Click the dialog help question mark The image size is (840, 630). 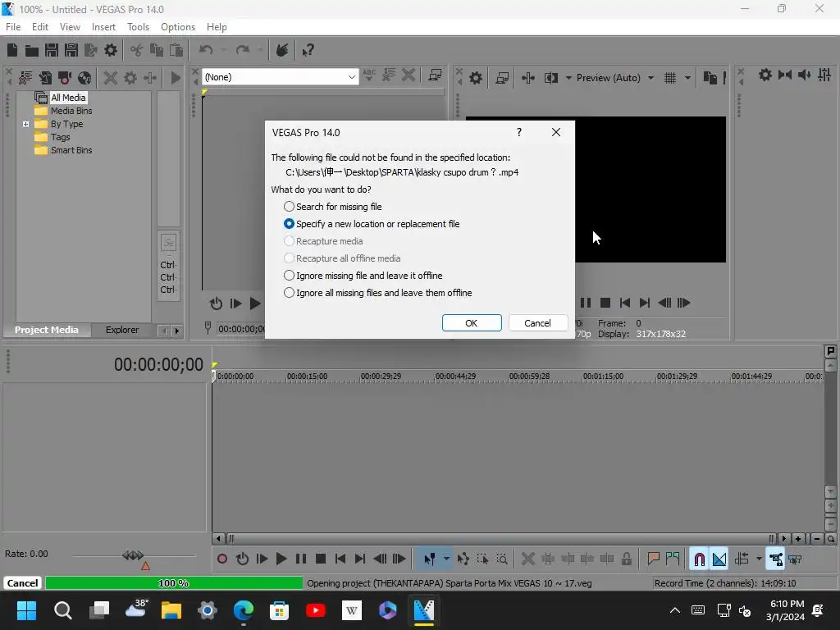(518, 132)
